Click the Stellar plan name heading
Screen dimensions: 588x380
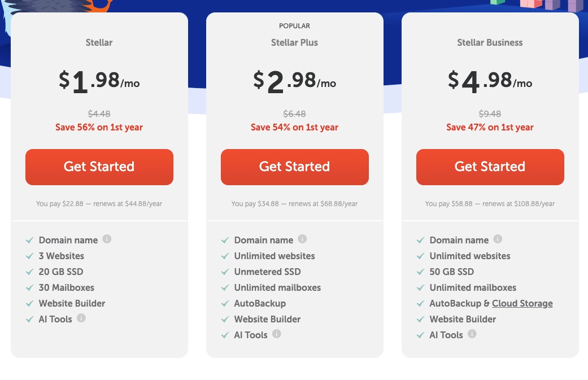pos(99,43)
